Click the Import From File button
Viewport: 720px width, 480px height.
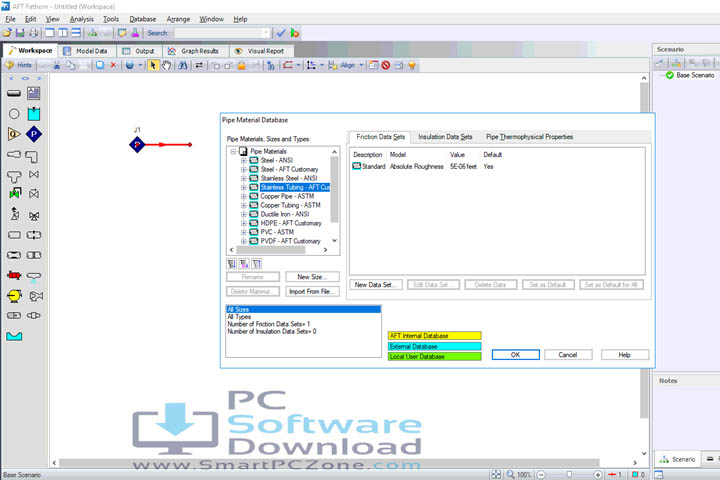coord(312,292)
